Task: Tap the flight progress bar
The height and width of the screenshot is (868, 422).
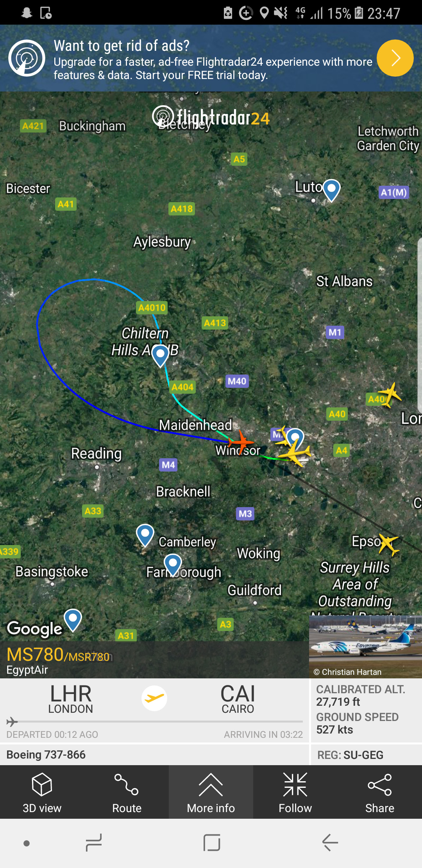Action: click(155, 721)
